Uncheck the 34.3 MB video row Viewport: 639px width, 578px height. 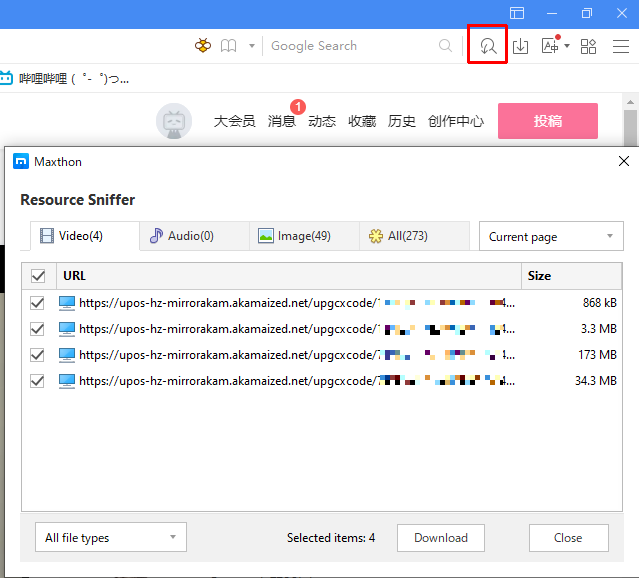(37, 381)
